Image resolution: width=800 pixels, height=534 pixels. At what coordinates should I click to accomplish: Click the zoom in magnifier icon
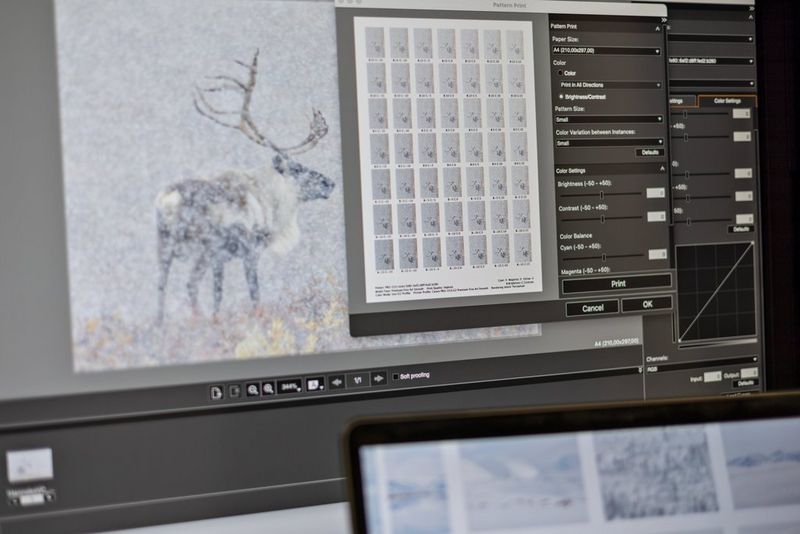click(x=268, y=389)
